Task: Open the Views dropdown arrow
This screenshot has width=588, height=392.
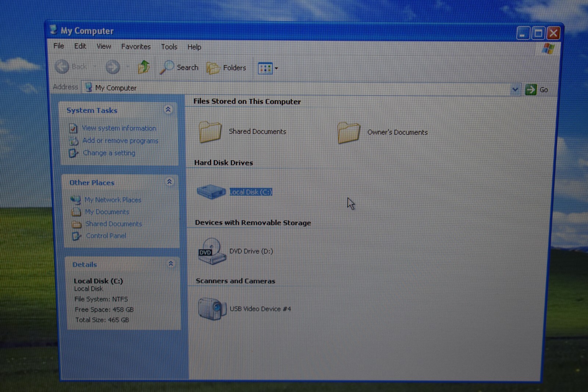Action: pyautogui.click(x=276, y=68)
